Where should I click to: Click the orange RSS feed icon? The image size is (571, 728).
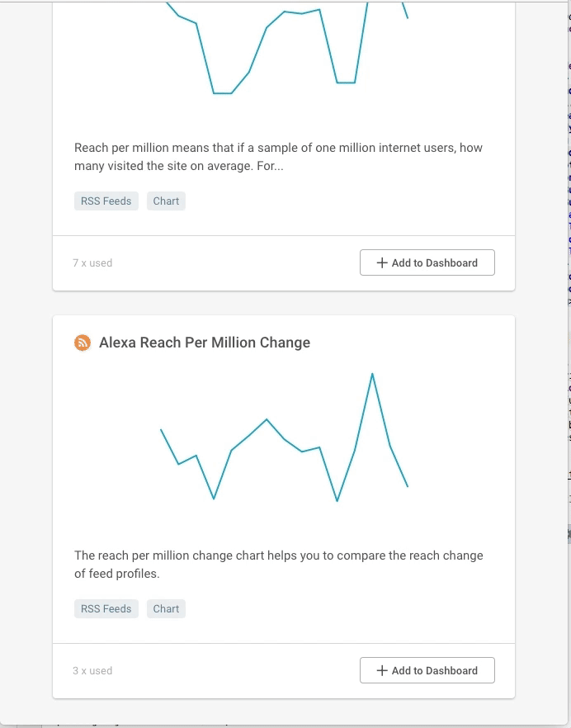click(83, 343)
